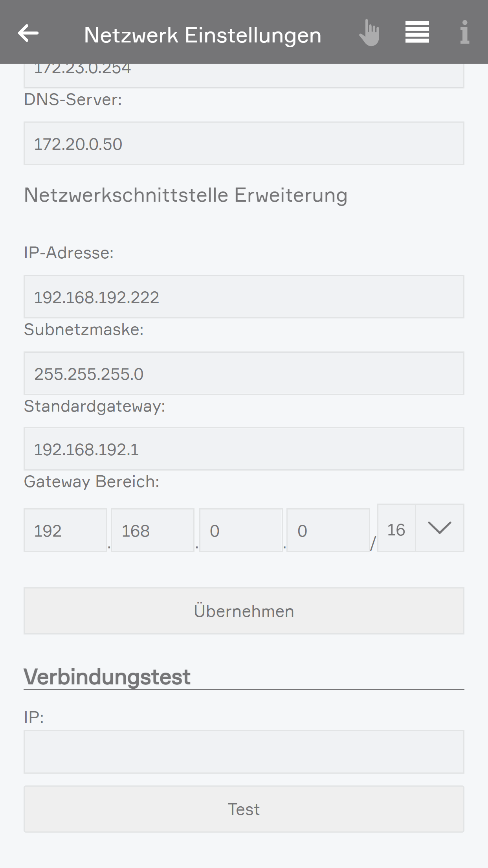
Task: Click the Subnetzmaske field 255.255.255.0
Action: pyautogui.click(x=244, y=373)
